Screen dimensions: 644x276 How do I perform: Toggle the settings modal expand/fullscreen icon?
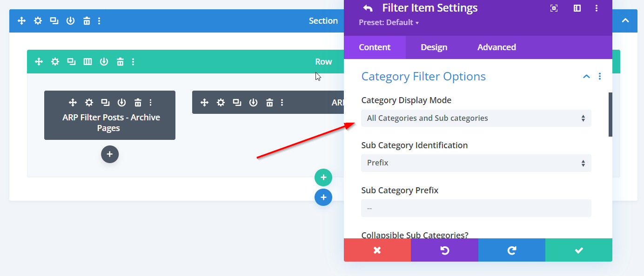[x=554, y=8]
